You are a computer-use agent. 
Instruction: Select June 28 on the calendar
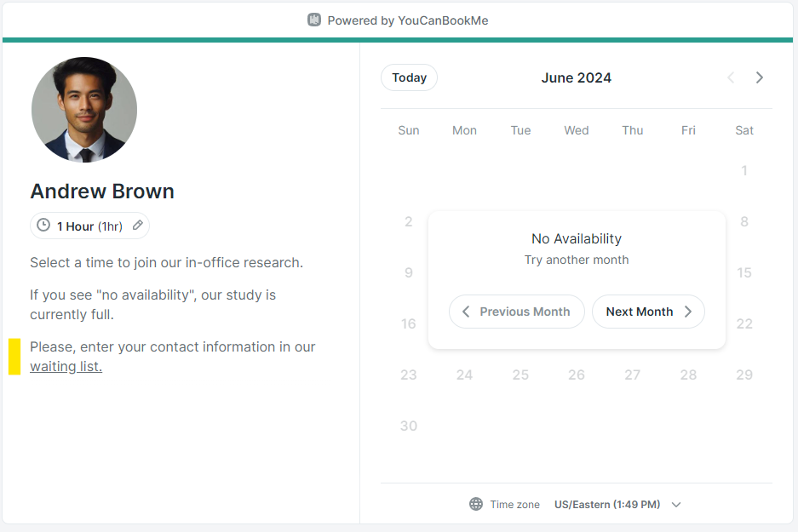(x=689, y=375)
